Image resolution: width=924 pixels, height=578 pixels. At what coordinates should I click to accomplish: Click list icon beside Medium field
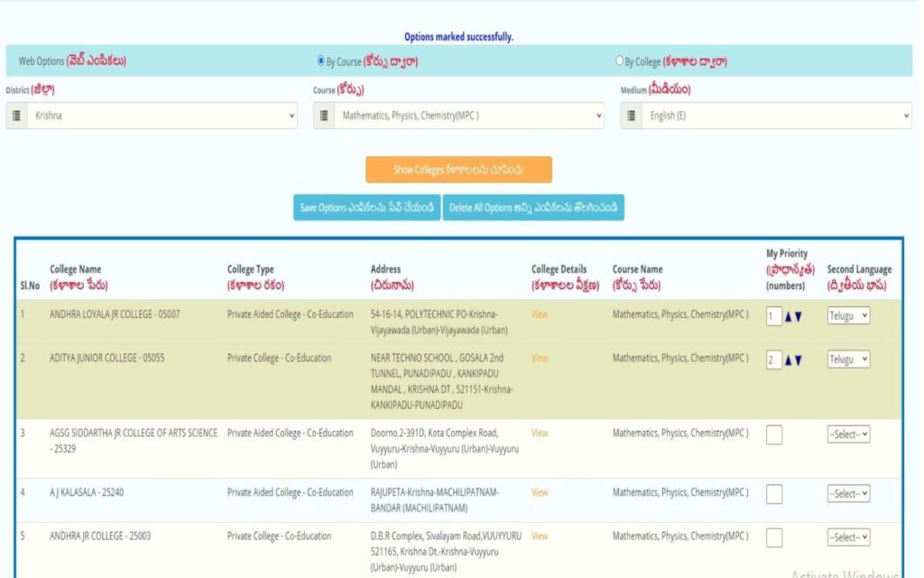click(x=632, y=117)
